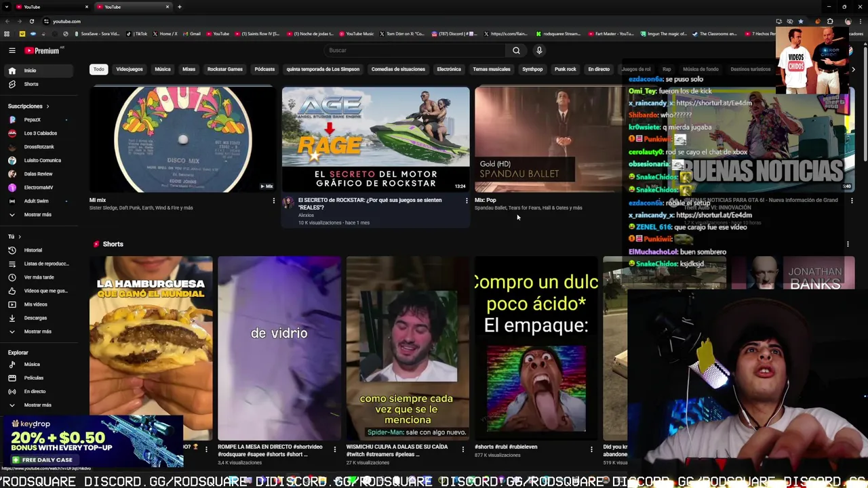Click in the Buscar search field
This screenshot has height=488, width=868.
coord(414,50)
